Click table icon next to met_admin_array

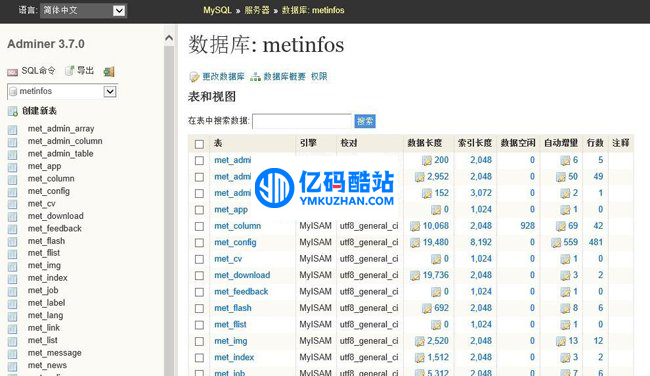click(13, 130)
